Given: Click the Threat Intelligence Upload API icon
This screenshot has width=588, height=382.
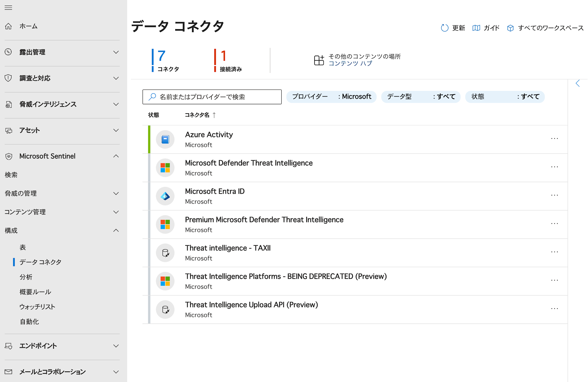Looking at the screenshot, I should [x=165, y=310].
